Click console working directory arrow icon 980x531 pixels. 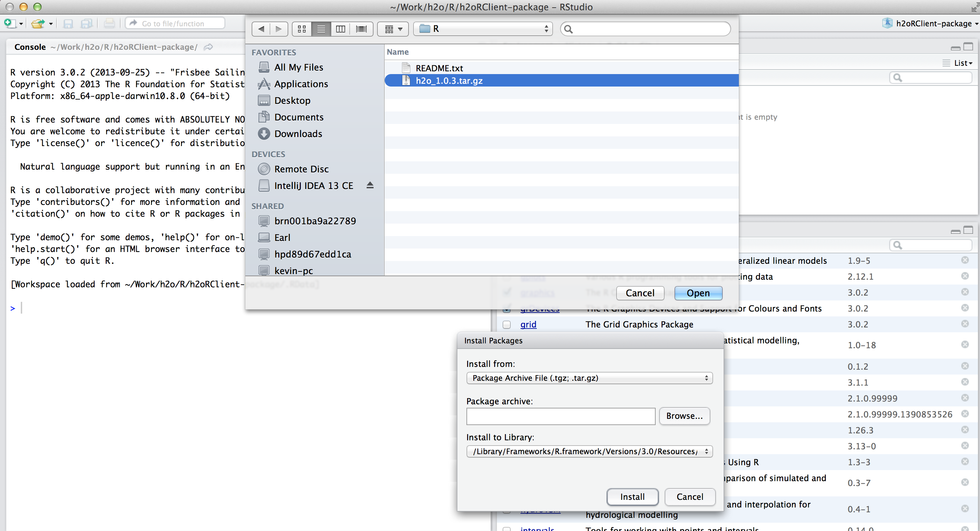[208, 47]
